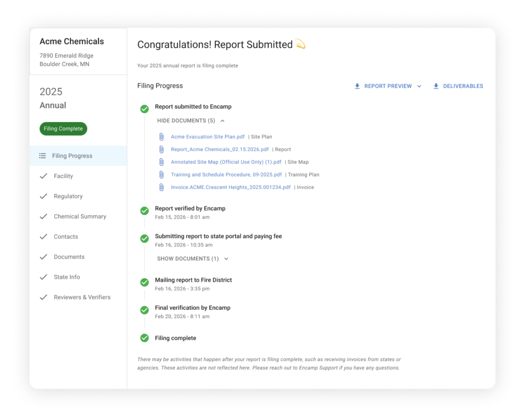Click the paperclip icon for Acme Evacuation Site Plan
This screenshot has width=525, height=420.
(161, 137)
